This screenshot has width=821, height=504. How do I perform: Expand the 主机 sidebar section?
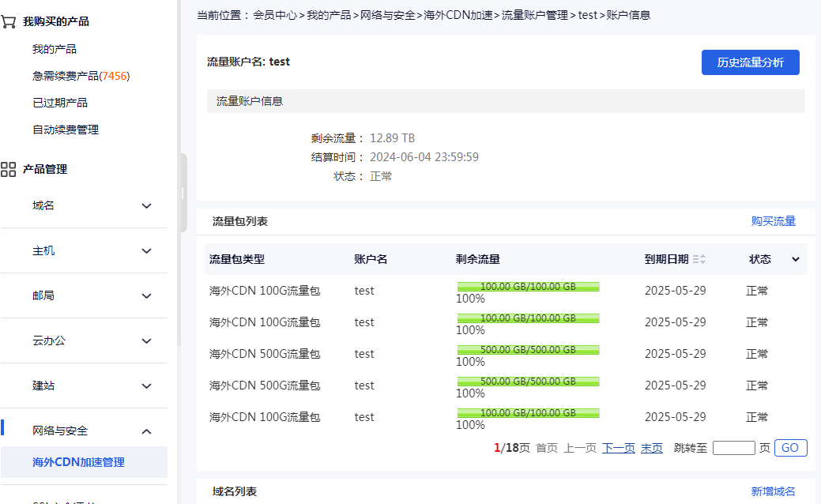[x=146, y=251]
